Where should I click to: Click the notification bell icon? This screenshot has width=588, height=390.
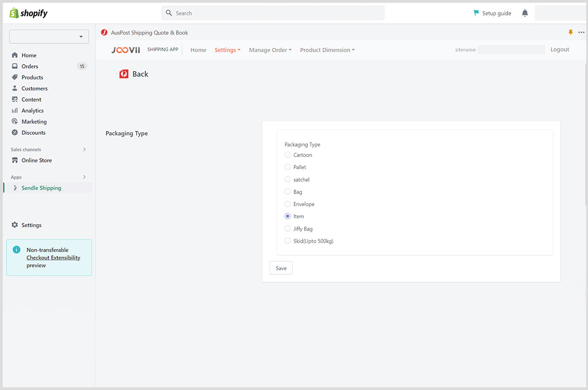tap(524, 13)
